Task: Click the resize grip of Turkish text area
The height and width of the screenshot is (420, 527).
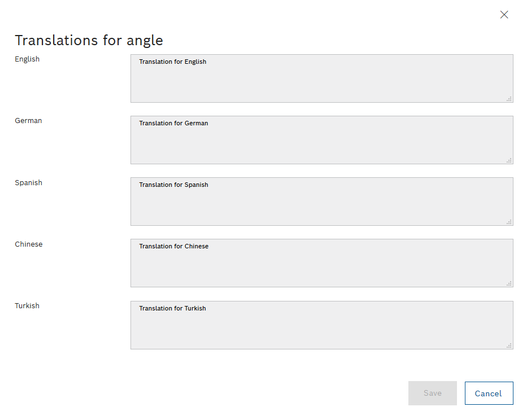Action: coord(510,346)
